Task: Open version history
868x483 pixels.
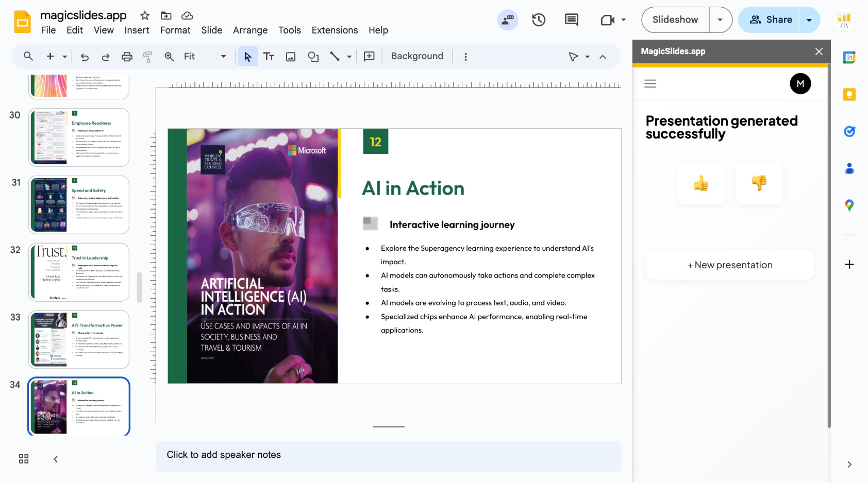Action: 539,20
